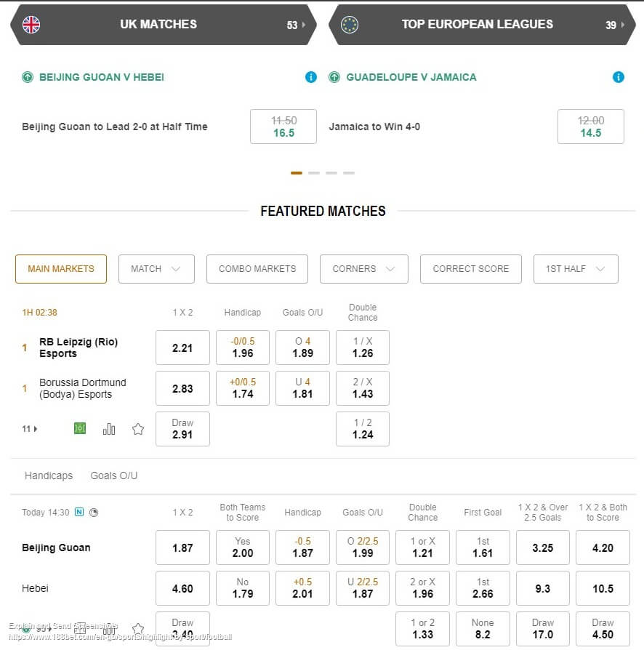Open the UK Matches banner
This screenshot has width=644, height=650.
click(x=164, y=25)
